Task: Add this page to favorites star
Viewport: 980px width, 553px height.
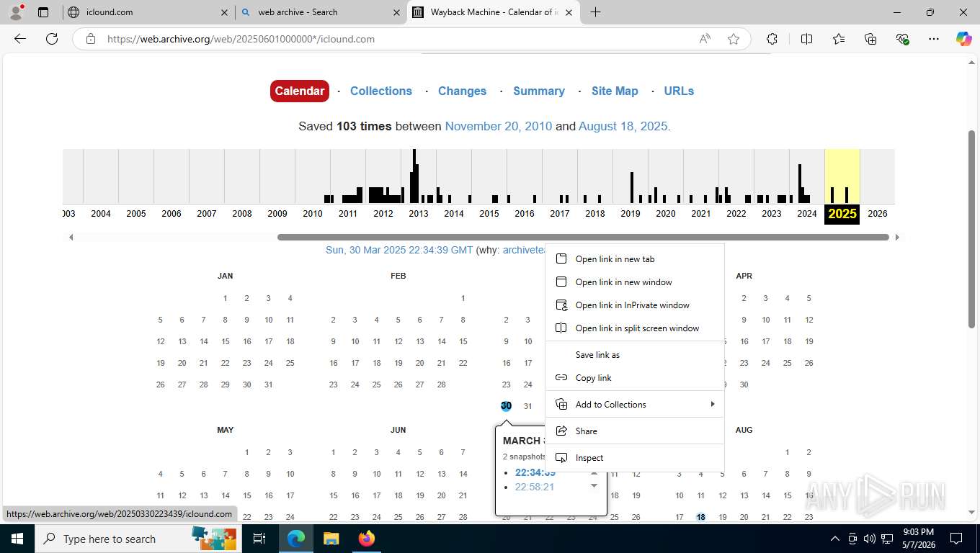Action: pyautogui.click(x=734, y=39)
